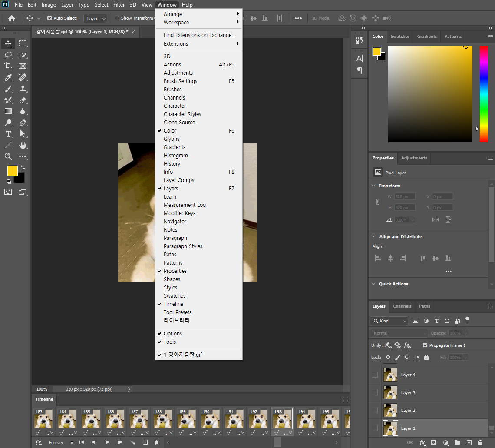Choose Navigator from Window menu
Viewport: 495px width, 448px height.
point(199,222)
